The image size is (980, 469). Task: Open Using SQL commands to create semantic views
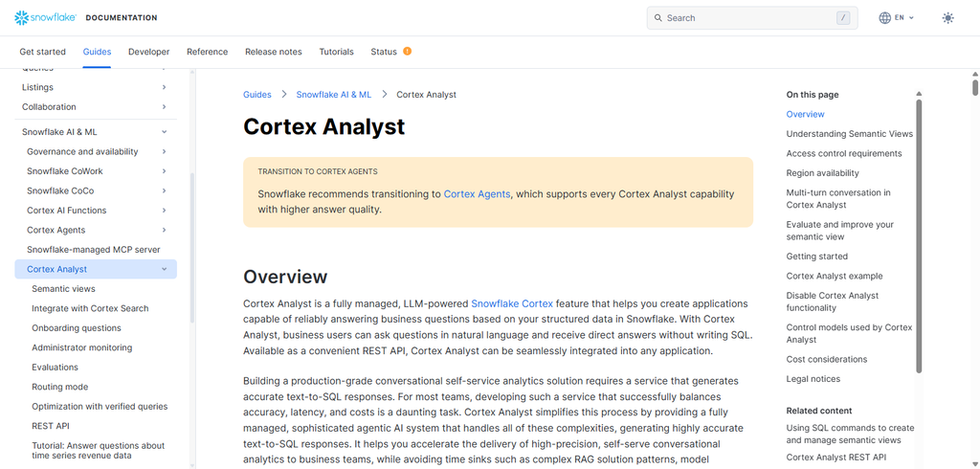click(850, 434)
